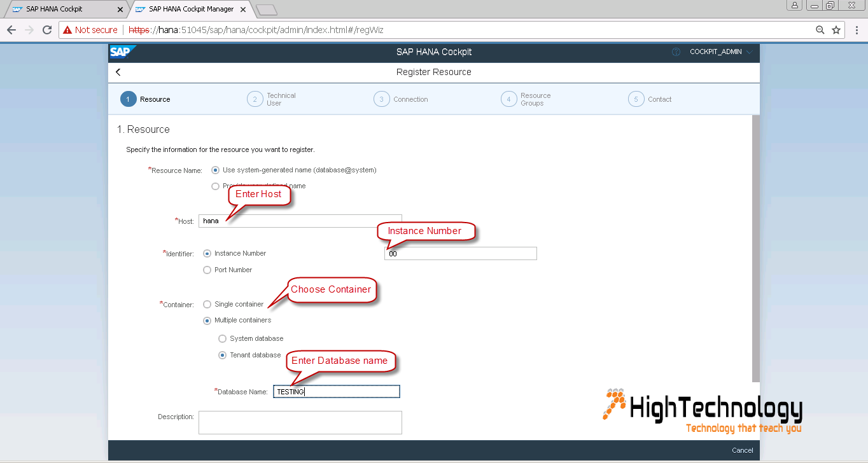
Task: Click the Not secure warning icon
Action: click(x=67, y=30)
